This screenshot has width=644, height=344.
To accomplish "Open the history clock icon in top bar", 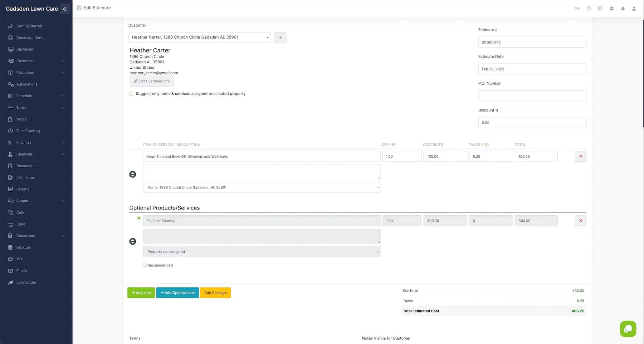I will coord(589,9).
